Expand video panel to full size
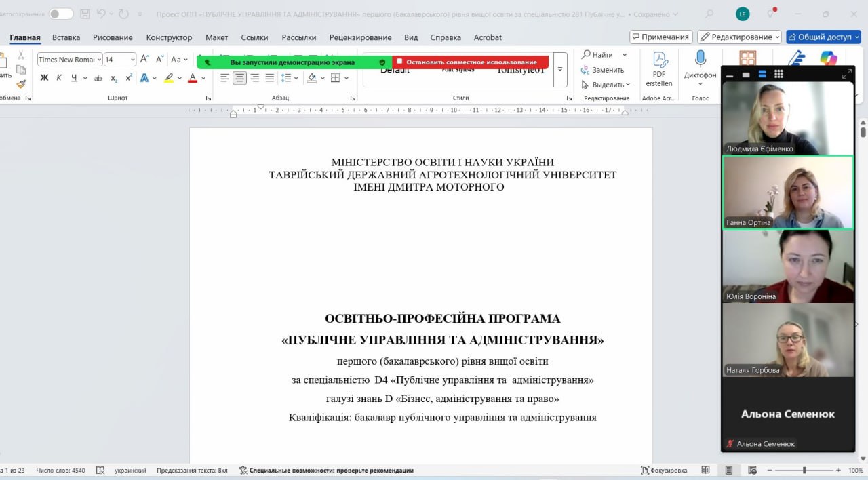Image resolution: width=868 pixels, height=480 pixels. pos(846,74)
